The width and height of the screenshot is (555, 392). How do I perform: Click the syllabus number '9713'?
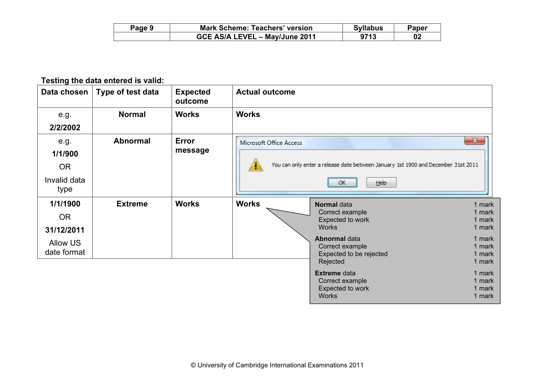368,37
